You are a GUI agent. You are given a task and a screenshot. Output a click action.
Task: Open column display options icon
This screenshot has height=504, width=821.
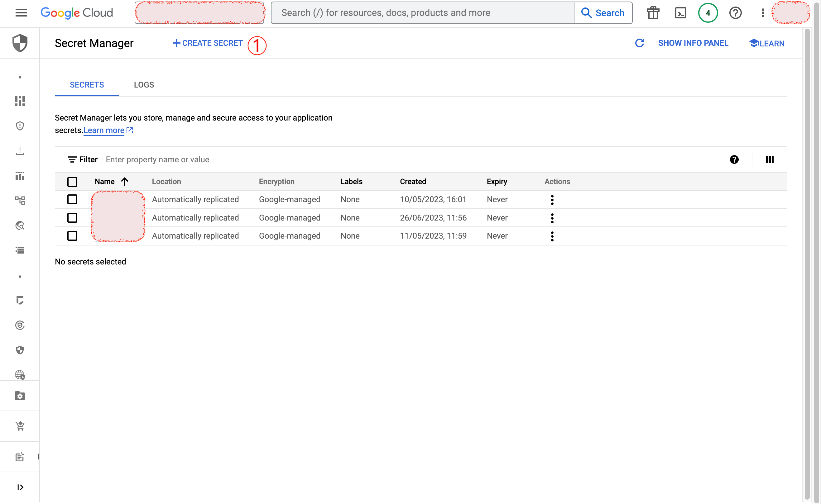pos(770,160)
